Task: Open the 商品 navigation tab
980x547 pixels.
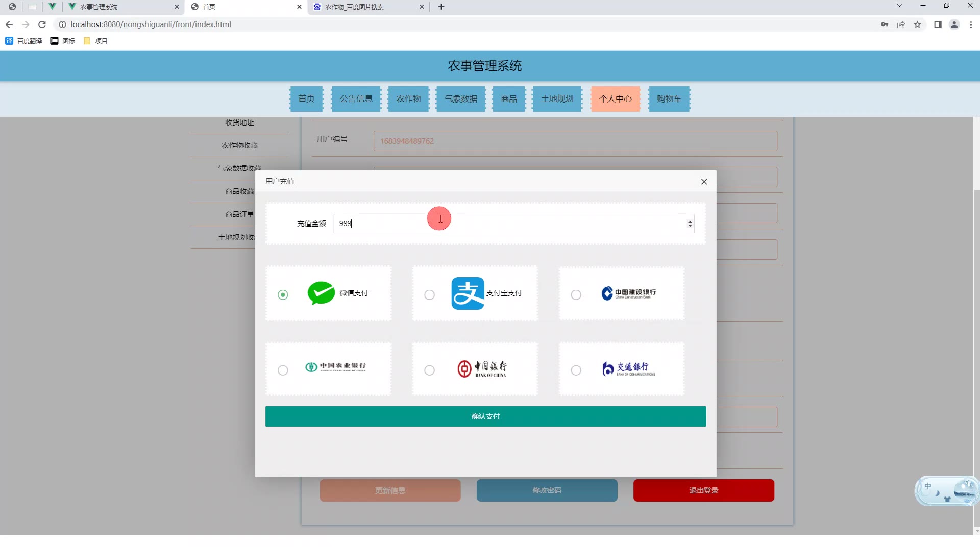Action: tap(509, 98)
